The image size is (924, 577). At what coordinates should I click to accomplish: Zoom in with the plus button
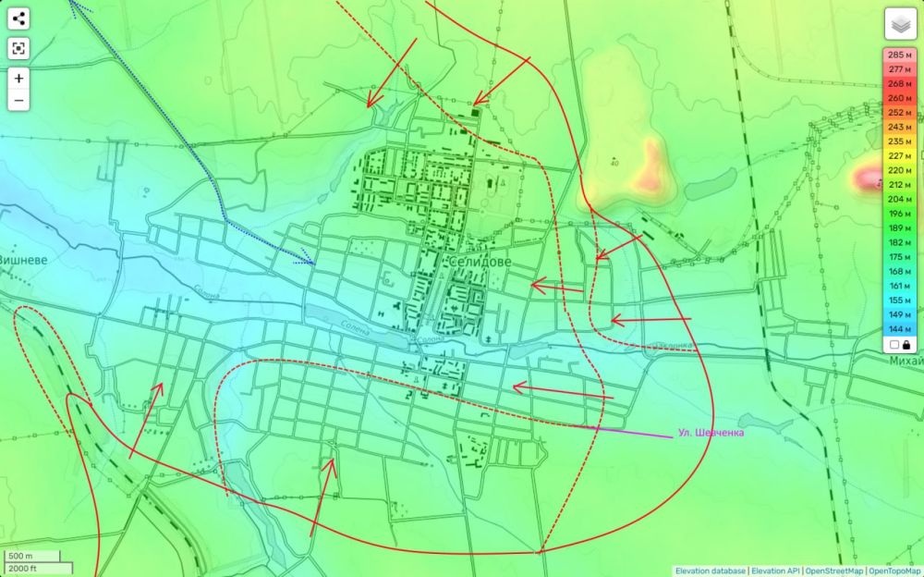pyautogui.click(x=18, y=78)
